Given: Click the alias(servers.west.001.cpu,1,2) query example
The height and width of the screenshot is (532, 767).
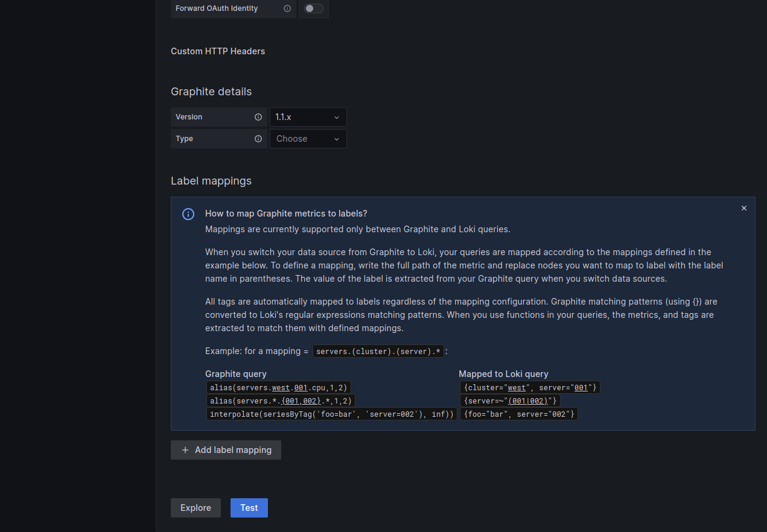Looking at the screenshot, I should 279,387.
